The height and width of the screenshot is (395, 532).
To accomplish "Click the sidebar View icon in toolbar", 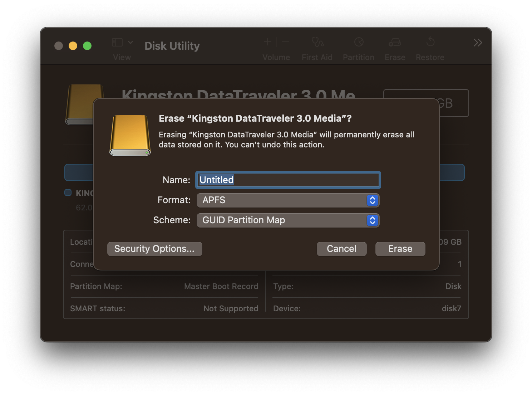I will [117, 43].
